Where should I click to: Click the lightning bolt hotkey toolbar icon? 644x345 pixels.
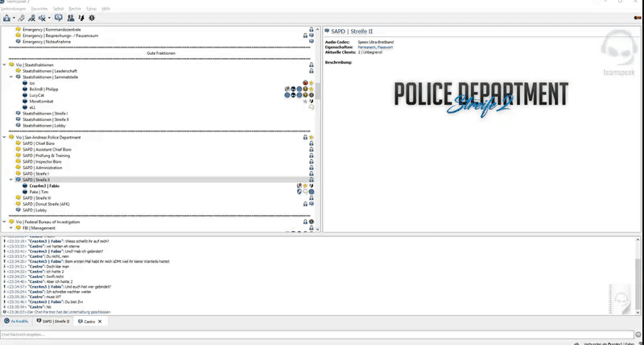click(x=81, y=18)
